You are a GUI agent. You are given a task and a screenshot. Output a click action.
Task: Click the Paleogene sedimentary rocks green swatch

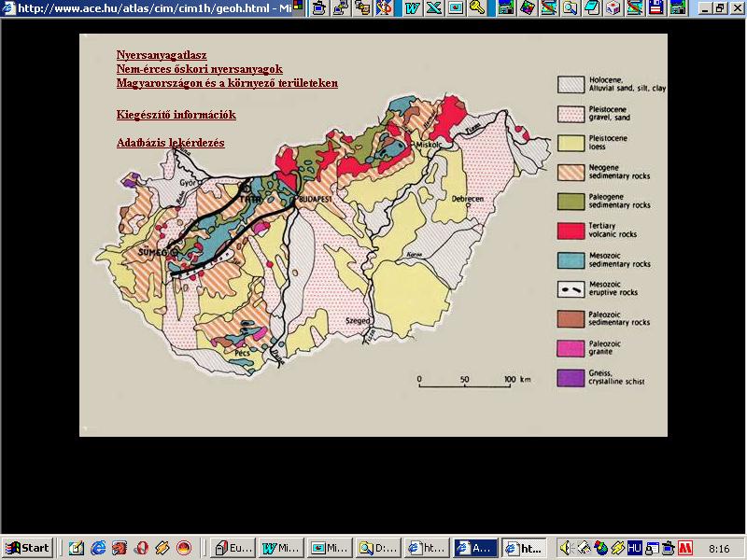pyautogui.click(x=571, y=202)
